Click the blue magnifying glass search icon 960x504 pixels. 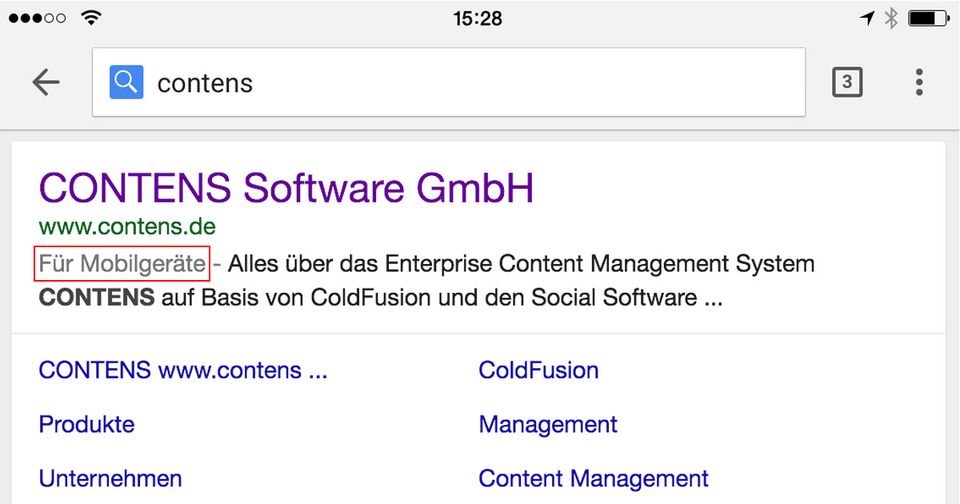[127, 82]
